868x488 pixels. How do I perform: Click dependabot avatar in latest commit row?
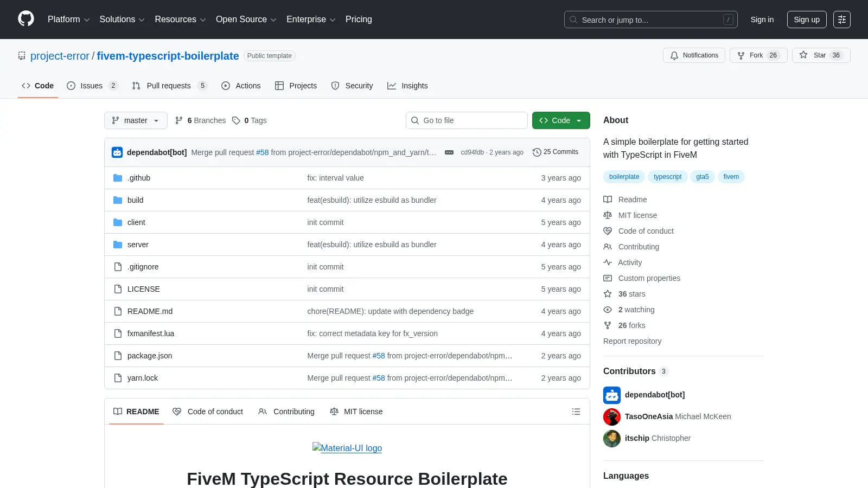117,152
